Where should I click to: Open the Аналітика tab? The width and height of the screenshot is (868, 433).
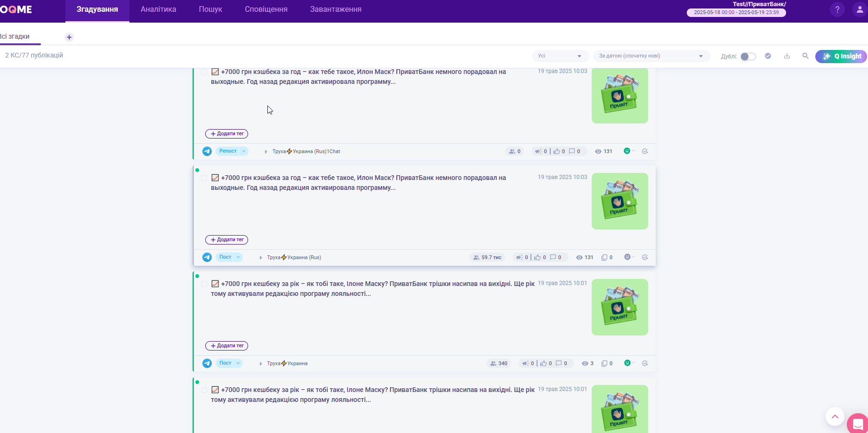(x=159, y=9)
